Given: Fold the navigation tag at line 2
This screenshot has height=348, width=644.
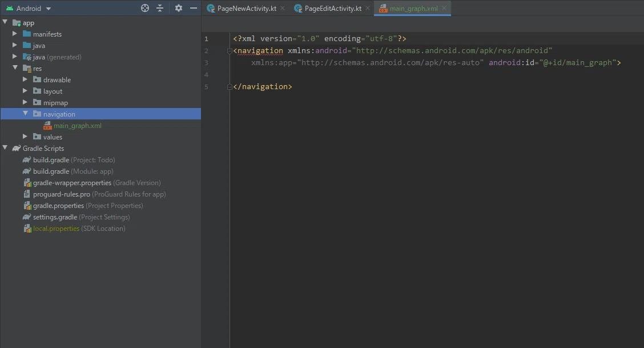Looking at the screenshot, I should [230, 51].
